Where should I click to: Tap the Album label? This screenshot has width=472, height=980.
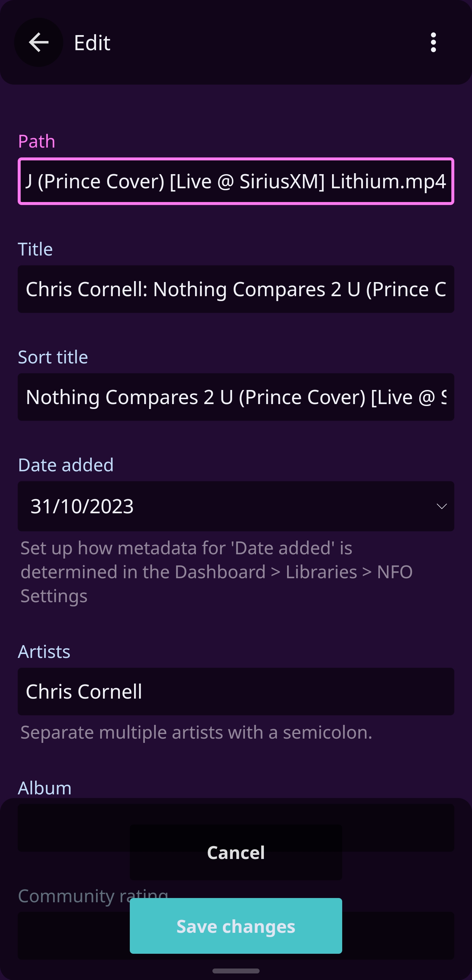coord(45,788)
